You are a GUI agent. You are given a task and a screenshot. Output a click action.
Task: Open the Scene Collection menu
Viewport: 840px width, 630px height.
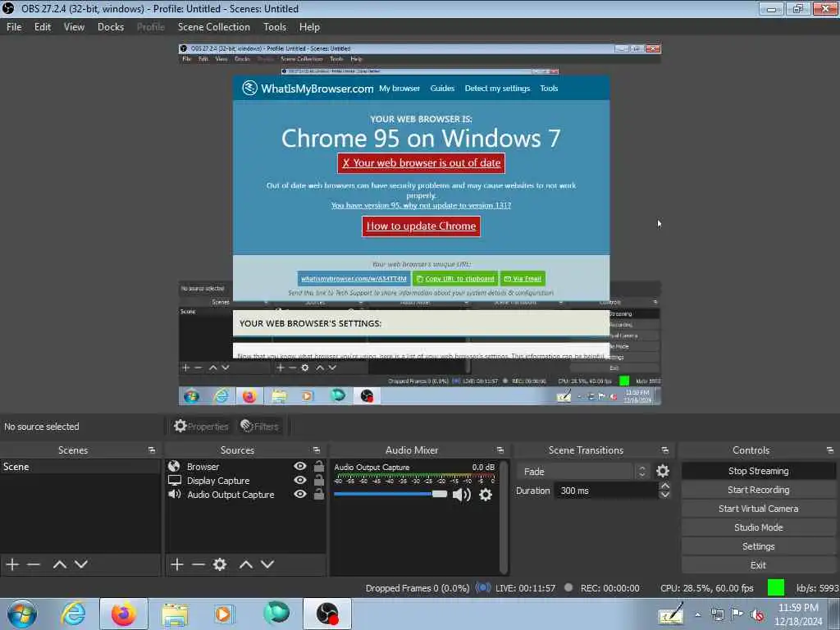click(x=214, y=27)
